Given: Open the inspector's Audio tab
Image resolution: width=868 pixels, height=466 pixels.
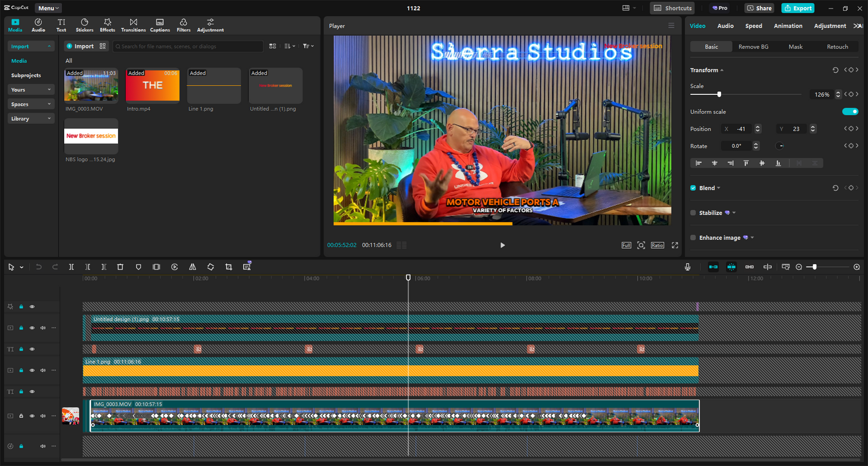Looking at the screenshot, I should click(726, 26).
